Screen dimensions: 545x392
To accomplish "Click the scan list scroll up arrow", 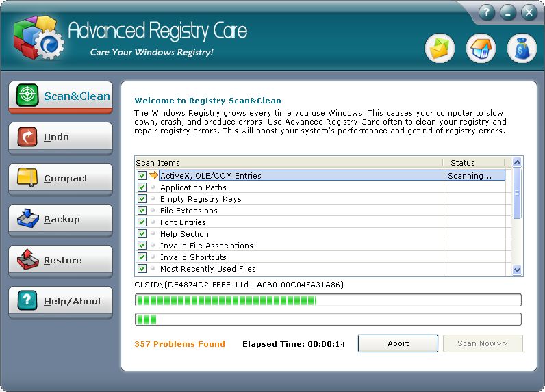I will [x=517, y=163].
